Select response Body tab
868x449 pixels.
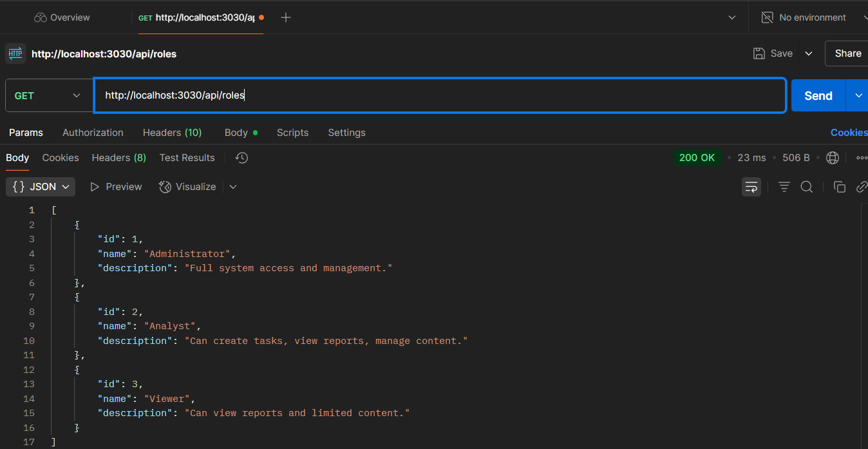(x=17, y=157)
